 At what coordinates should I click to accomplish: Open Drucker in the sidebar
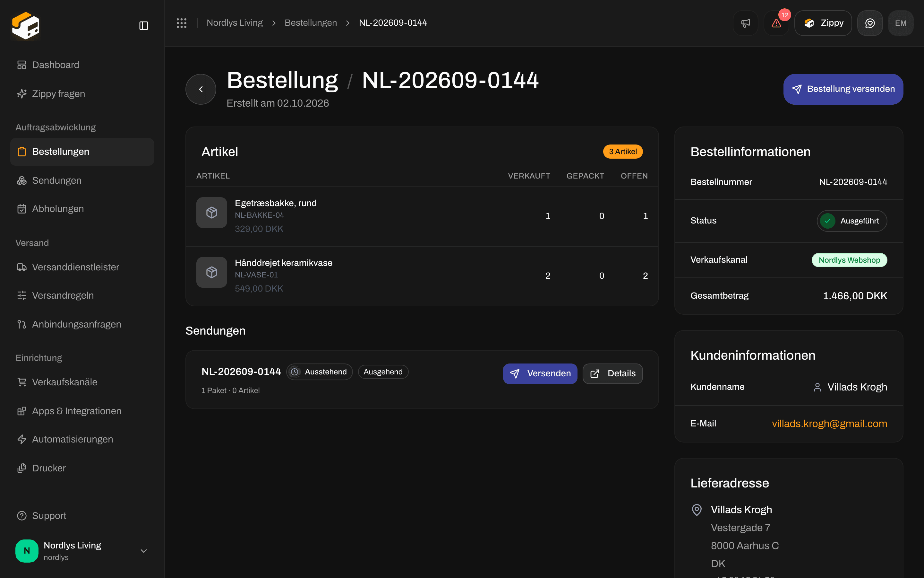click(x=82, y=468)
